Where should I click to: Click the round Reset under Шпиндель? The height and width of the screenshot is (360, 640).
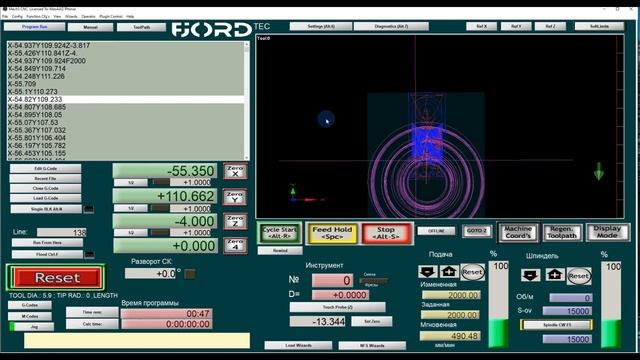click(x=579, y=276)
